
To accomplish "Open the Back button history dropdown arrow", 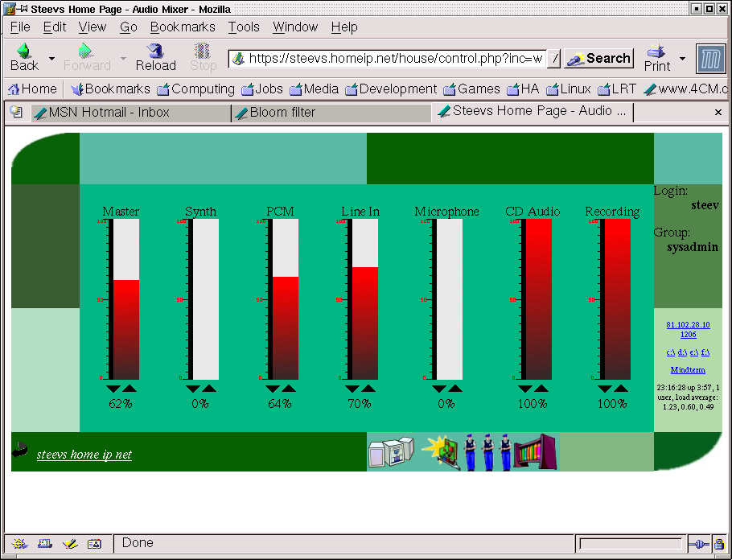I will pos(51,59).
